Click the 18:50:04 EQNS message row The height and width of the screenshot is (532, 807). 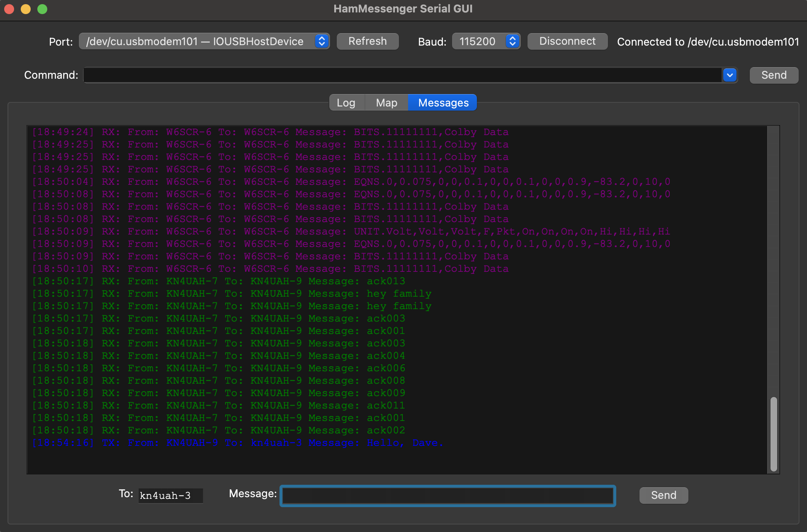(x=351, y=181)
